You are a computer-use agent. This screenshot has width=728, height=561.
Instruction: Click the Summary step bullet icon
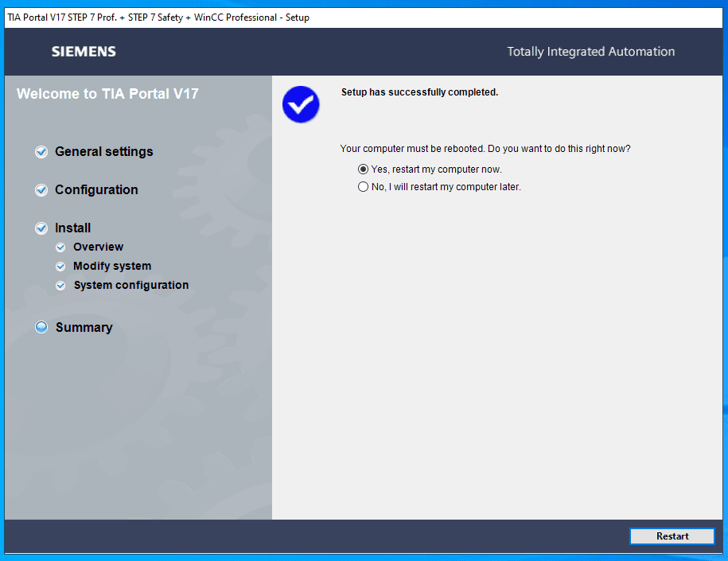point(41,327)
